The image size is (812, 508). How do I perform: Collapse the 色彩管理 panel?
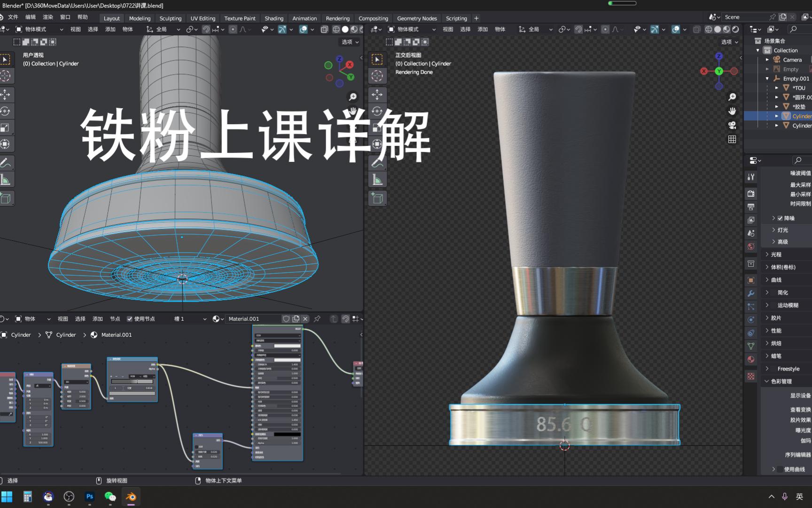[x=781, y=381]
